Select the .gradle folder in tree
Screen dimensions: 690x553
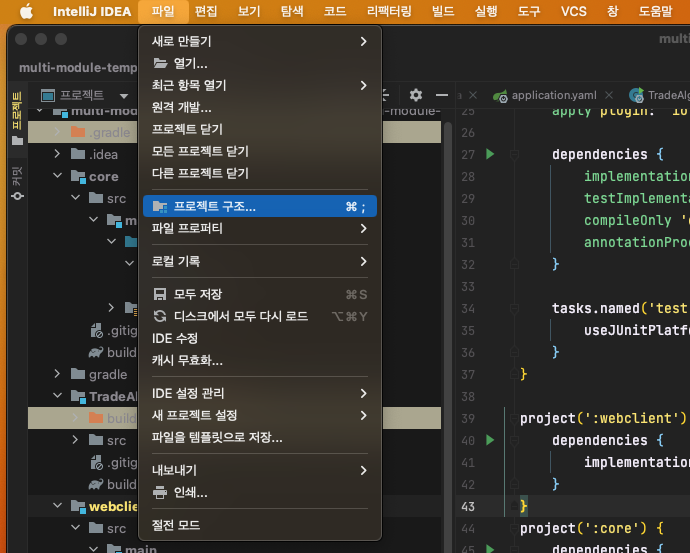pos(110,132)
